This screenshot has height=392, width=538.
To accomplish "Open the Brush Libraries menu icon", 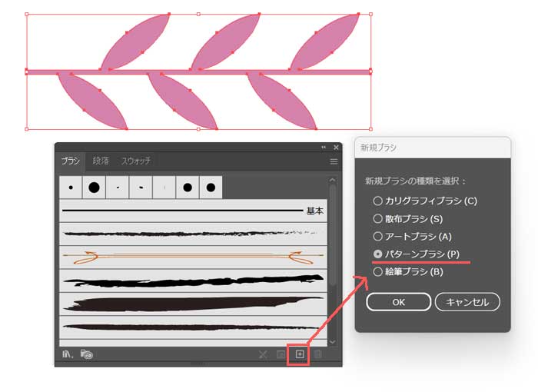I will [68, 354].
